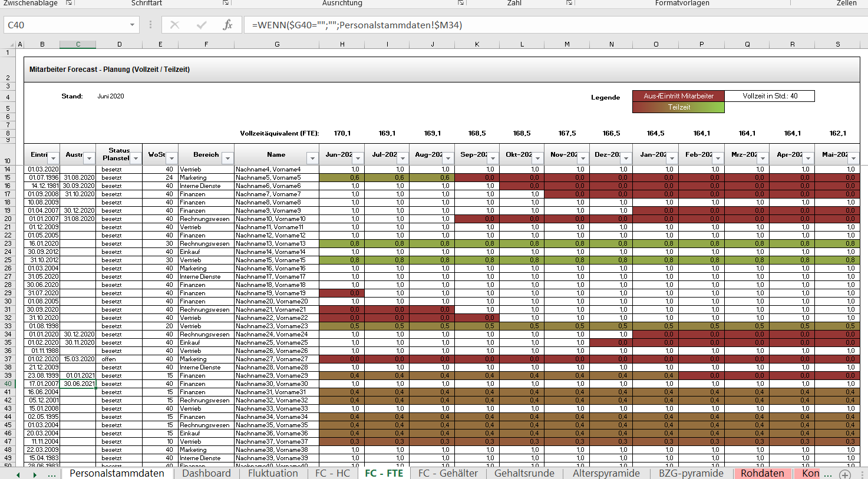
Task: Open the Name column filter dropdown
Action: [x=312, y=158]
